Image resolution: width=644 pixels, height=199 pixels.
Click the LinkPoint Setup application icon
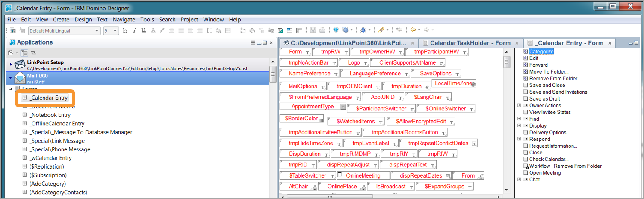pos(20,65)
